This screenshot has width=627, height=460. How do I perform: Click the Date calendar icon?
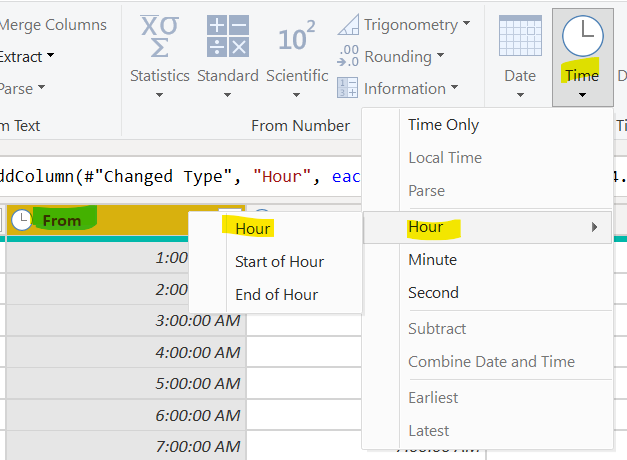pos(520,36)
